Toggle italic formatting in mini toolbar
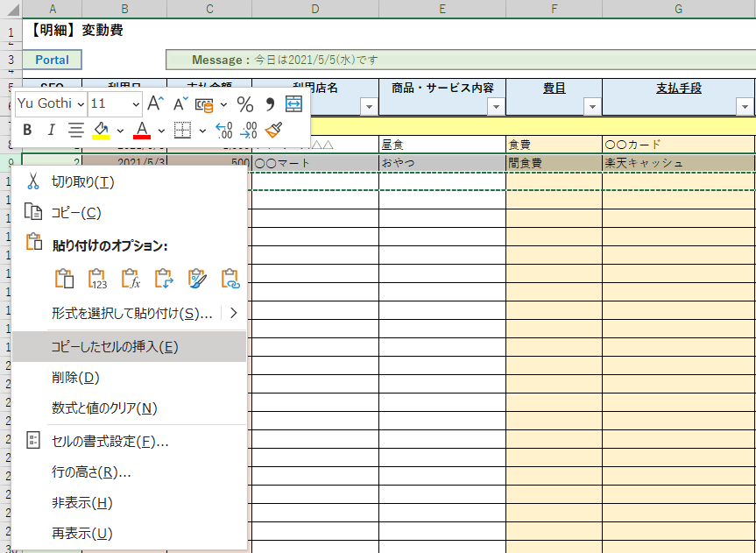This screenshot has width=756, height=553. pos(51,130)
